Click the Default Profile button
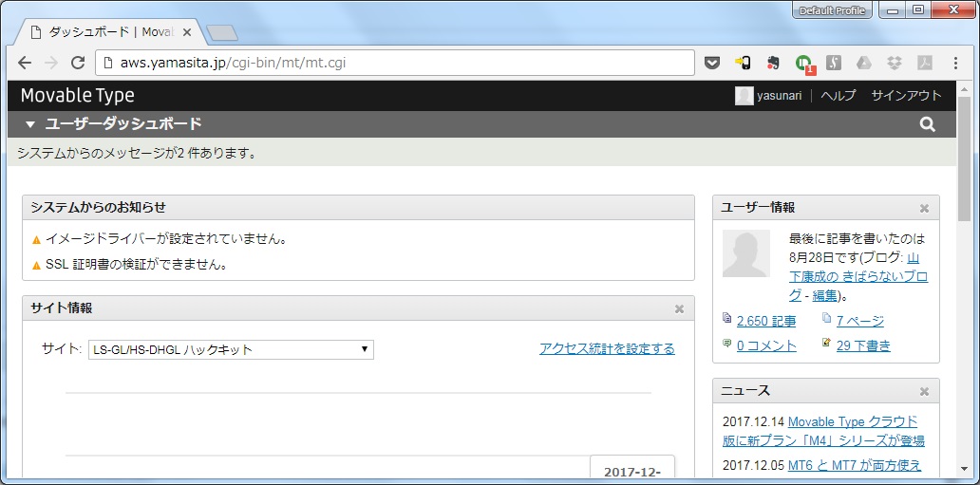980x485 pixels. [x=832, y=10]
